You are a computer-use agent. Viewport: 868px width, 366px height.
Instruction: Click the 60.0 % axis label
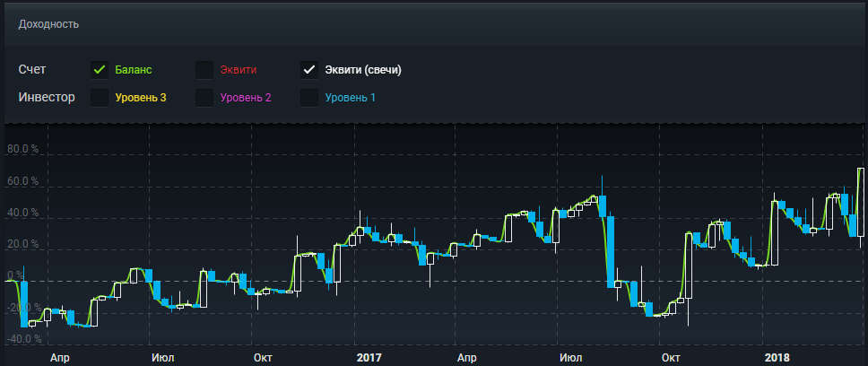[x=24, y=180]
